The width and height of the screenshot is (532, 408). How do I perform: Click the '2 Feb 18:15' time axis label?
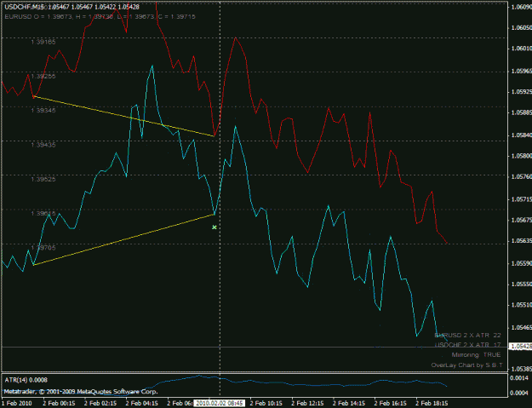pyautogui.click(x=432, y=403)
